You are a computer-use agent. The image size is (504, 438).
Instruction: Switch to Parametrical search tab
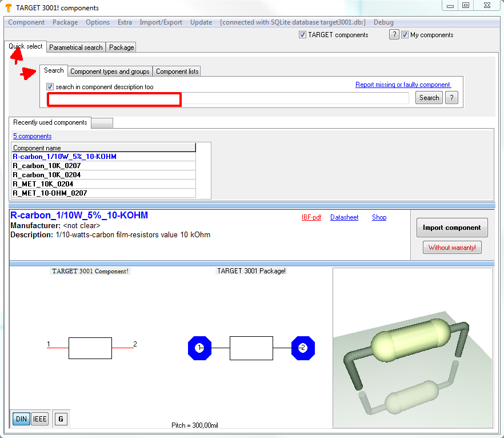click(76, 47)
